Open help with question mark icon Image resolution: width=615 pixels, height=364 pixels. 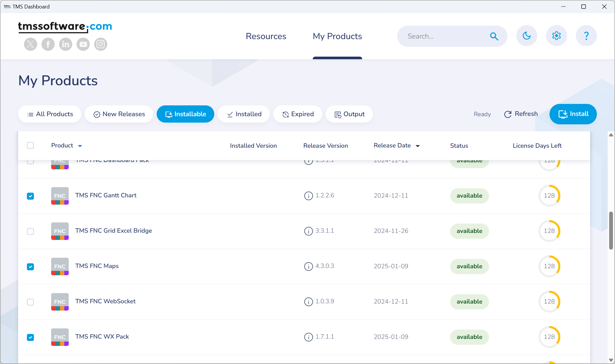coord(586,36)
